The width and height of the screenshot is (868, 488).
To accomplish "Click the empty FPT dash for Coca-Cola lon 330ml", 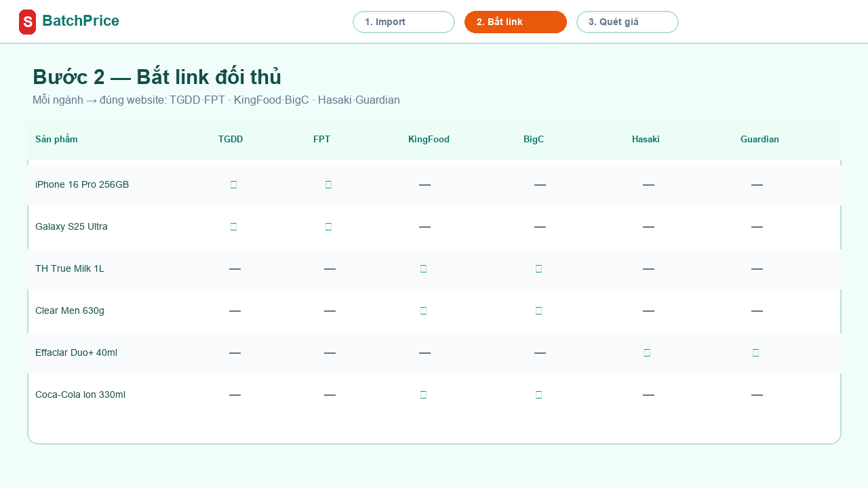I will click(330, 394).
